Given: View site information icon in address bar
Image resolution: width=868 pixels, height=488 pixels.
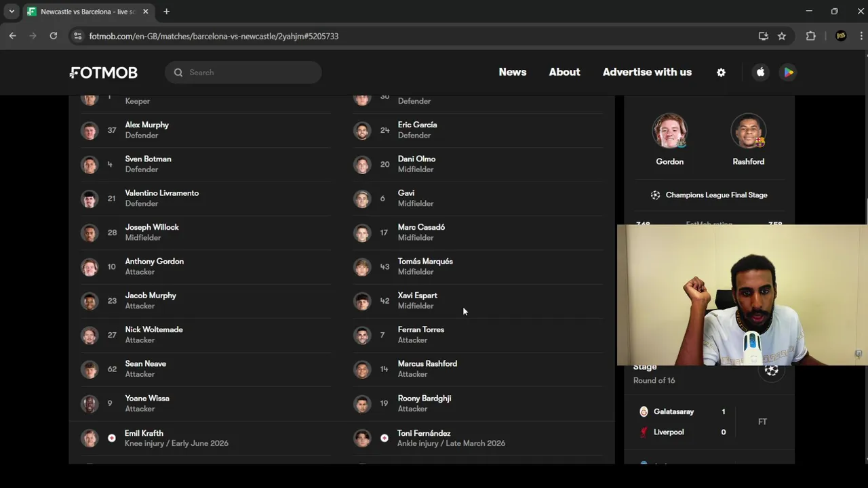Looking at the screenshot, I should click(x=77, y=36).
